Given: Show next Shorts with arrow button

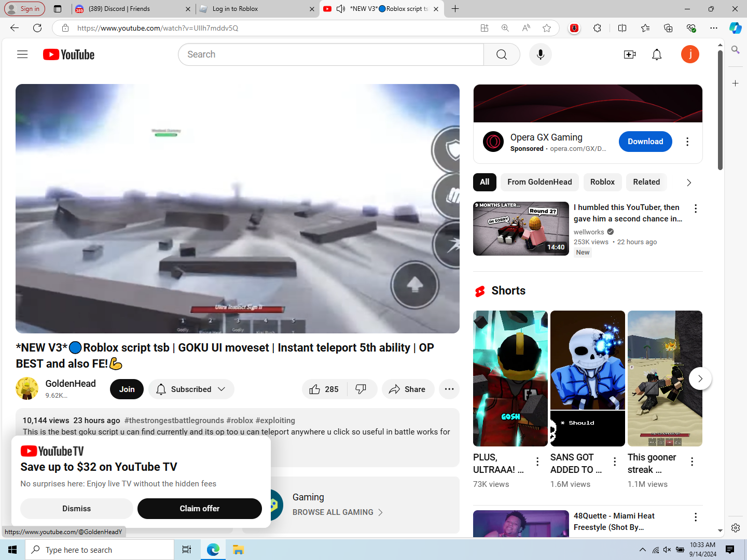Looking at the screenshot, I should (x=700, y=379).
